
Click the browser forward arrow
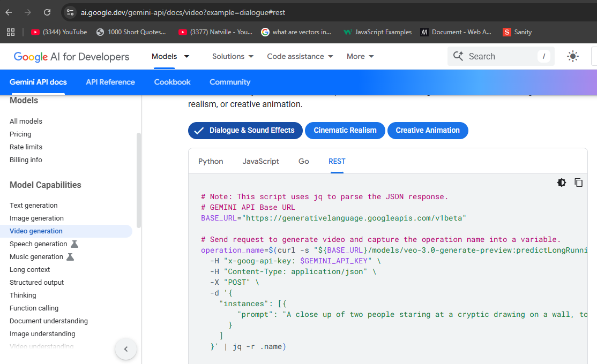click(x=28, y=12)
